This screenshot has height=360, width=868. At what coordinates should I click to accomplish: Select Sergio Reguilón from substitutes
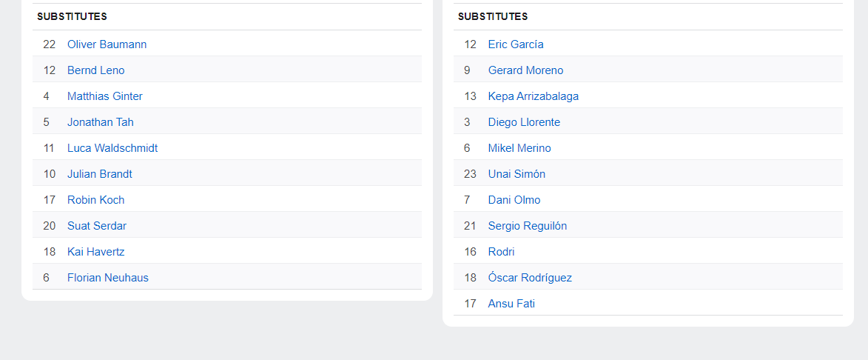click(x=527, y=226)
